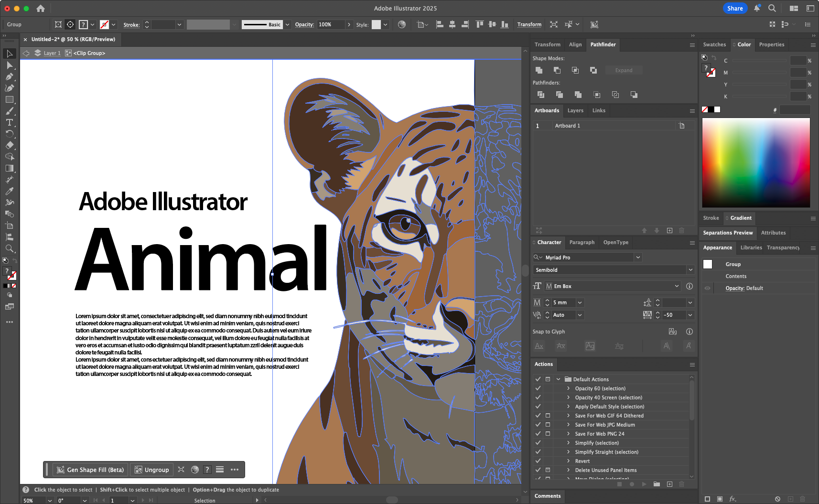Image resolution: width=819 pixels, height=504 pixels.
Task: Select the Eraser tool
Action: 10,145
